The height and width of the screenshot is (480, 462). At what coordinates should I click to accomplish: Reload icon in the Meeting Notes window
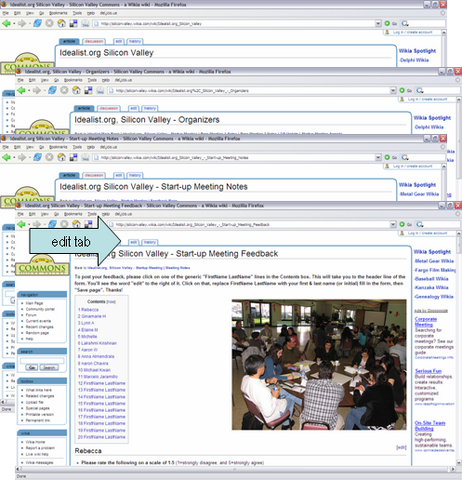coord(37,157)
